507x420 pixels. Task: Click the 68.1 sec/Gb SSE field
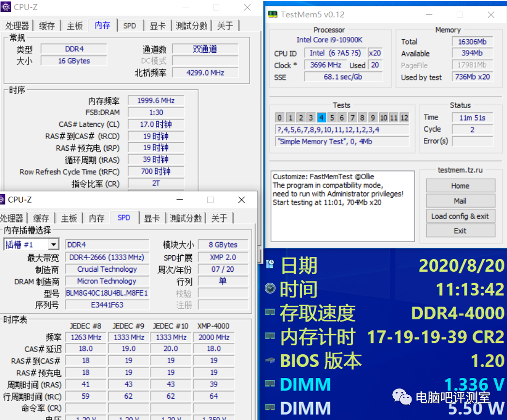pos(343,77)
